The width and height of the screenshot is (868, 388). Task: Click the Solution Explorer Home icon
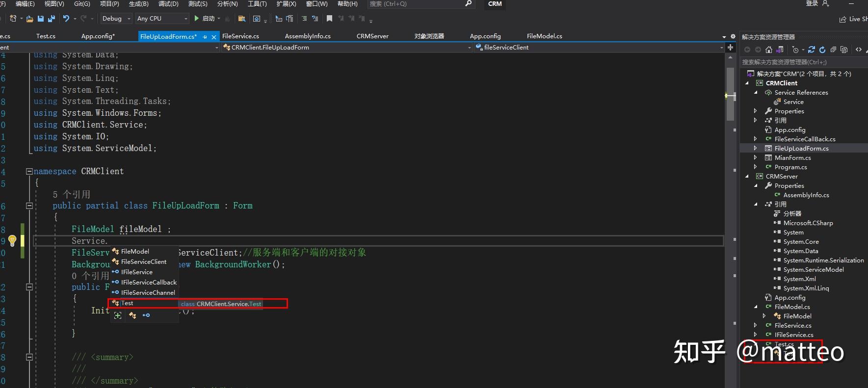[x=769, y=50]
